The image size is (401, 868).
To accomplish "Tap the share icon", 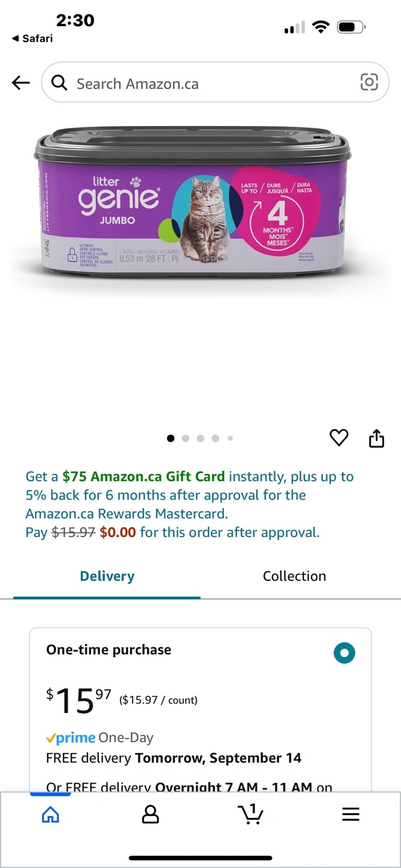I will tap(376, 438).
